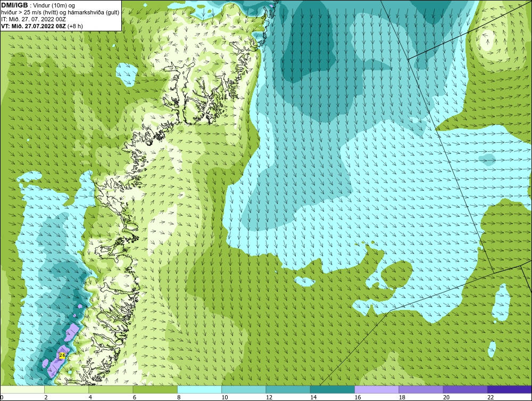Viewport: 532px width, 401px height.
Task: Click the legend scale label 10
Action: (225, 398)
